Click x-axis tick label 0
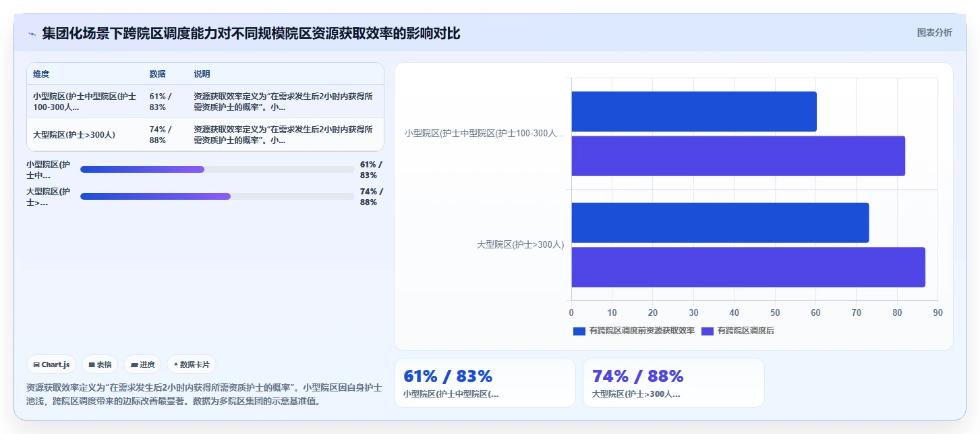This screenshot has height=434, width=980. click(571, 313)
